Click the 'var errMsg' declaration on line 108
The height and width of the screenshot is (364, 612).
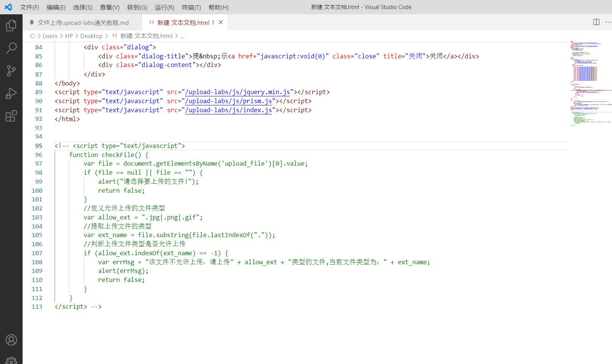116,262
